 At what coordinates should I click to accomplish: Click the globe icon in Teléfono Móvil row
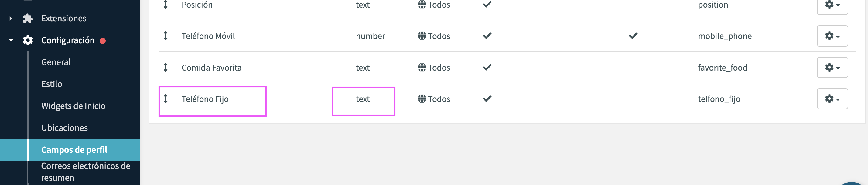[422, 36]
